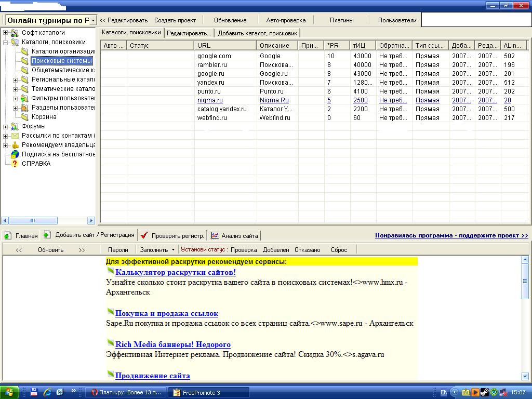Click the Главная home icon
Viewport: 532px width, 399px height.
(7, 235)
